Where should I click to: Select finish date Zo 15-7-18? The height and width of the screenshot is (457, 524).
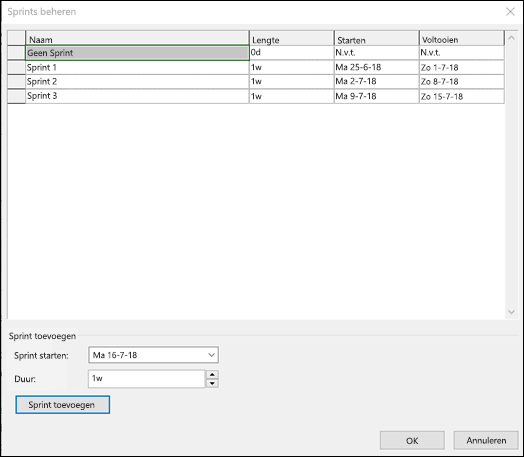tap(462, 96)
